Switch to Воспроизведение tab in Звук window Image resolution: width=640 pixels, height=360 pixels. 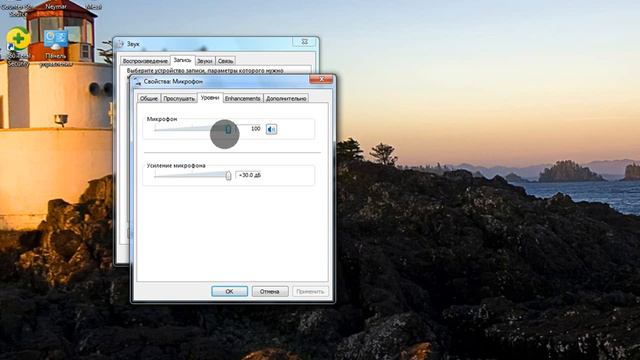click(145, 61)
